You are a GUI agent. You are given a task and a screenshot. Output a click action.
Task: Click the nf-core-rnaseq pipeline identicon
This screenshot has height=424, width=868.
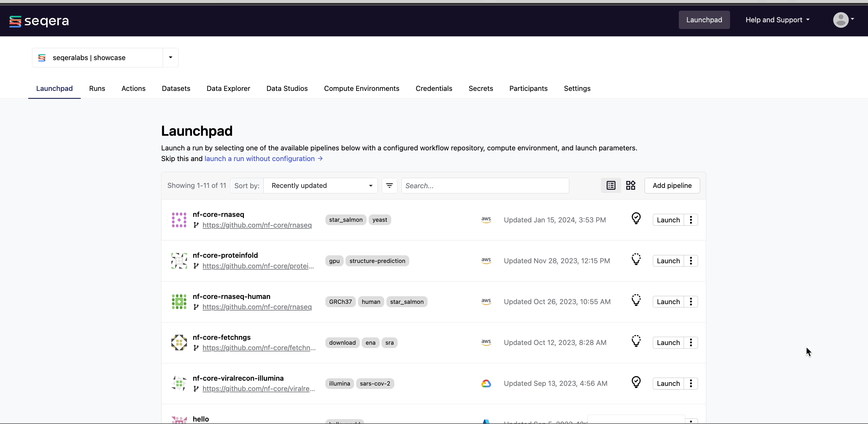(179, 220)
